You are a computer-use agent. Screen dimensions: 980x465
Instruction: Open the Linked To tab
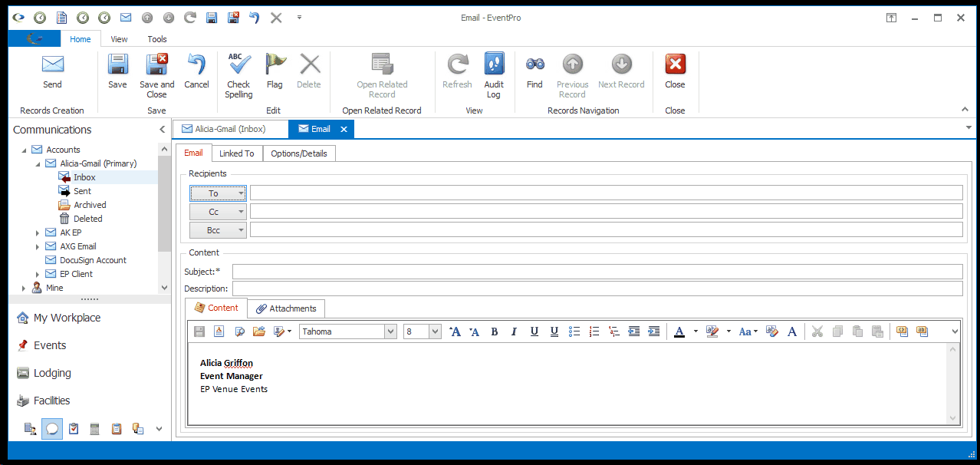point(236,153)
